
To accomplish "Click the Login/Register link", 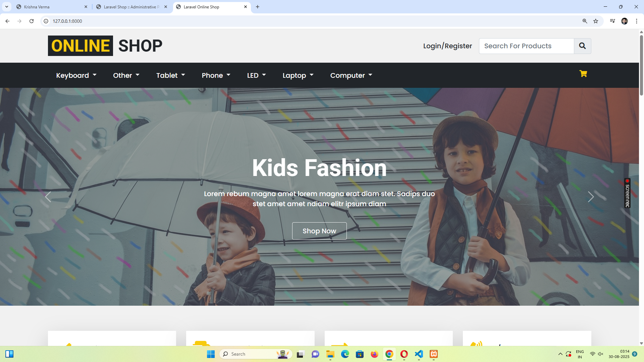I will [x=447, y=46].
